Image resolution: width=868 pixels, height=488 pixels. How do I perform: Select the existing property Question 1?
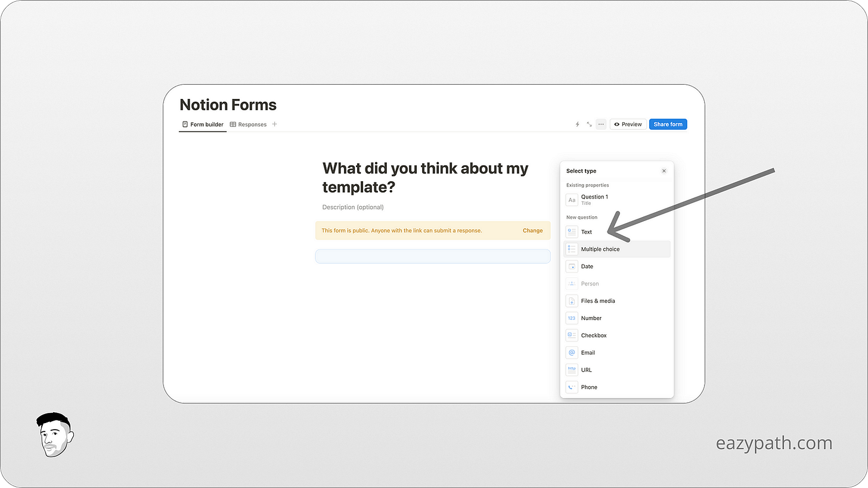(617, 200)
